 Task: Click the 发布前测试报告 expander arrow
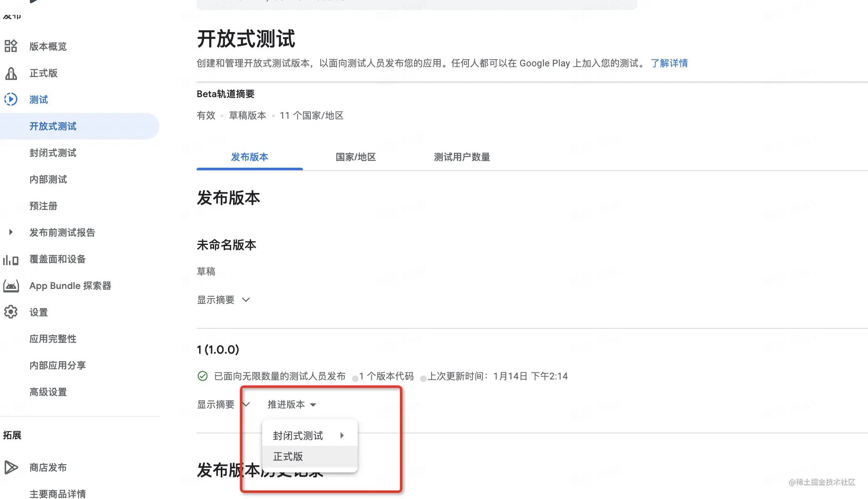click(x=10, y=232)
